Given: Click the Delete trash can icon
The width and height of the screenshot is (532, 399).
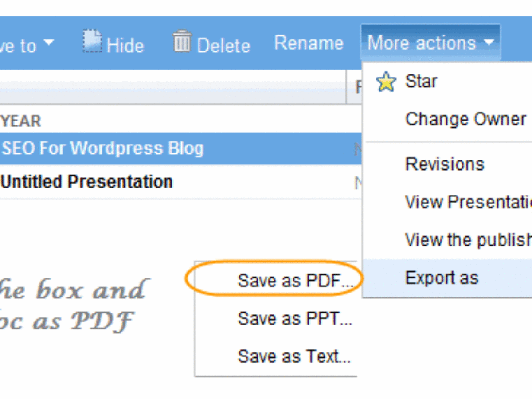Looking at the screenshot, I should tap(182, 41).
